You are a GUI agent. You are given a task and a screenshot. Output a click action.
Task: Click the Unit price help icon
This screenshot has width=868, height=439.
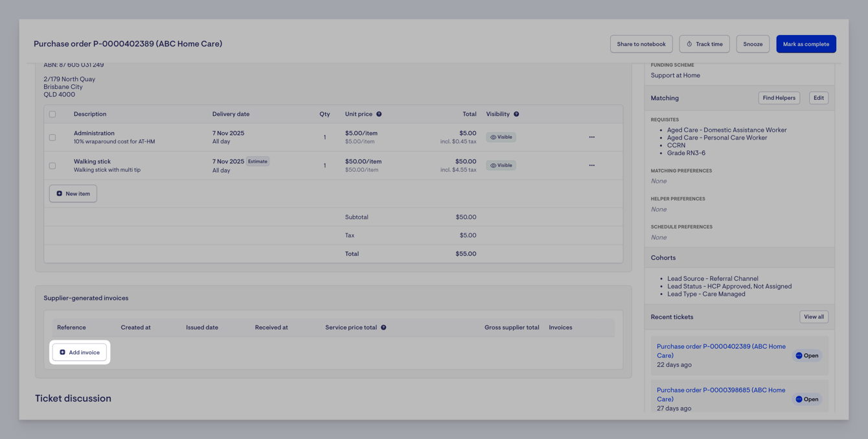point(379,114)
